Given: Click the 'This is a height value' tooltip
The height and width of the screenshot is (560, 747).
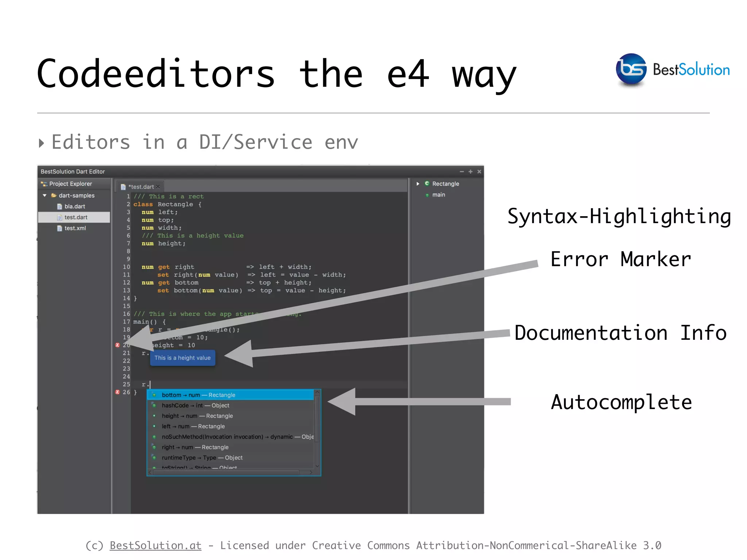Looking at the screenshot, I should [182, 358].
